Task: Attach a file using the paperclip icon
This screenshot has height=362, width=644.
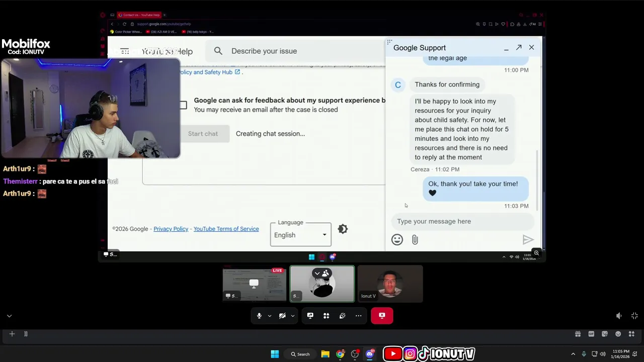Action: (415, 240)
